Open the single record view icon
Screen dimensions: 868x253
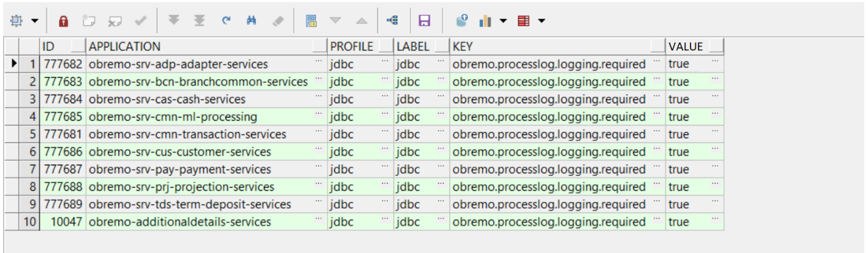point(311,21)
